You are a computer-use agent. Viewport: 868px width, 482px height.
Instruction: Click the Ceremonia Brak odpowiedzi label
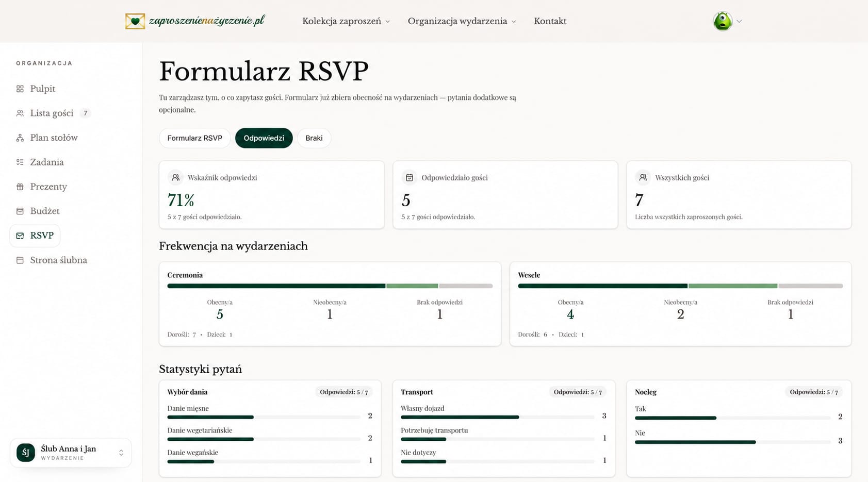click(440, 302)
